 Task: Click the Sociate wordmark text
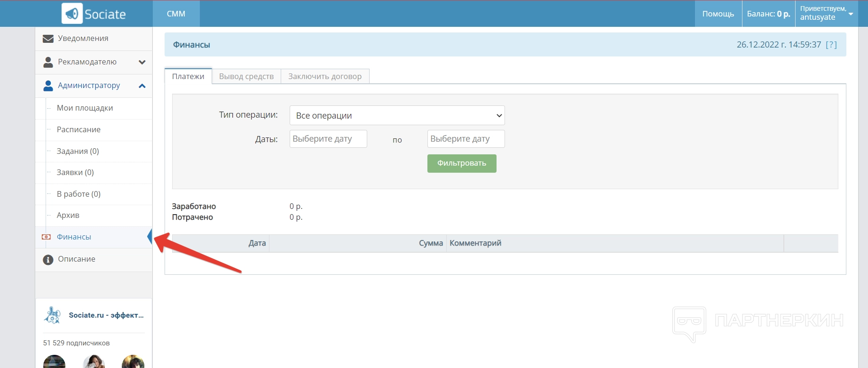[x=105, y=14]
